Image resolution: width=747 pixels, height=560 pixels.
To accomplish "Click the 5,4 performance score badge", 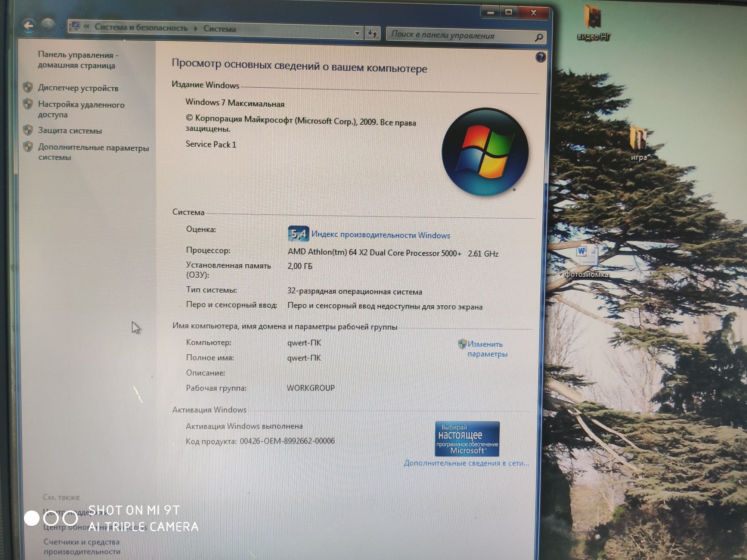I will coord(298,234).
